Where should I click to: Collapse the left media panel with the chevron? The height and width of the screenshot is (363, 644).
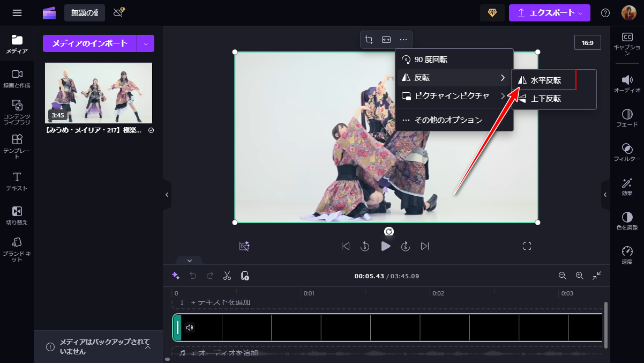[x=167, y=195]
